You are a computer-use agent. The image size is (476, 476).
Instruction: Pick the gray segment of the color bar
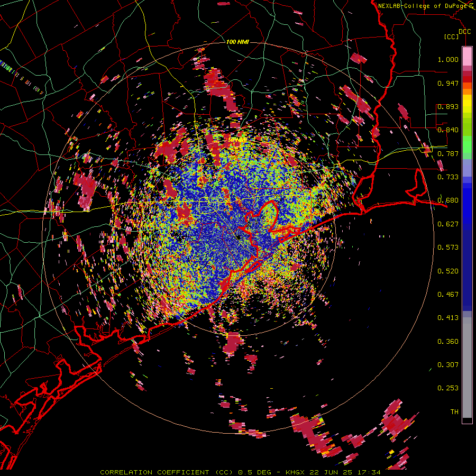(x=467, y=368)
